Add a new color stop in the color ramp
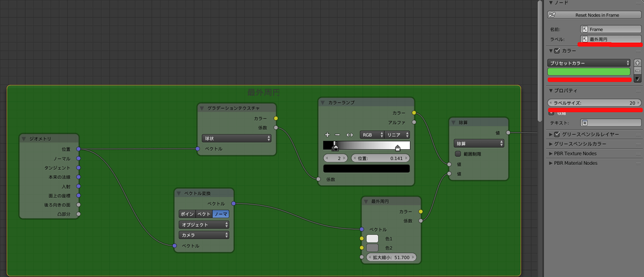Screen dimensions: 644x277 (x=327, y=134)
